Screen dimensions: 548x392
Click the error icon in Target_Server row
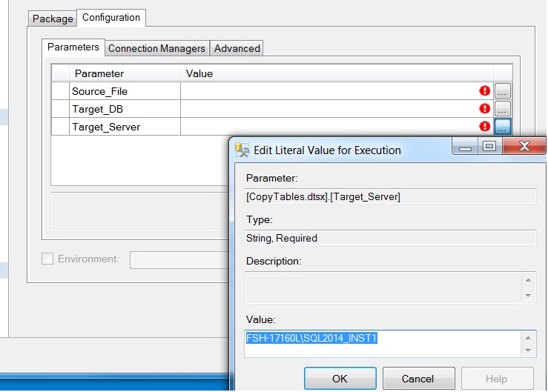coord(485,127)
